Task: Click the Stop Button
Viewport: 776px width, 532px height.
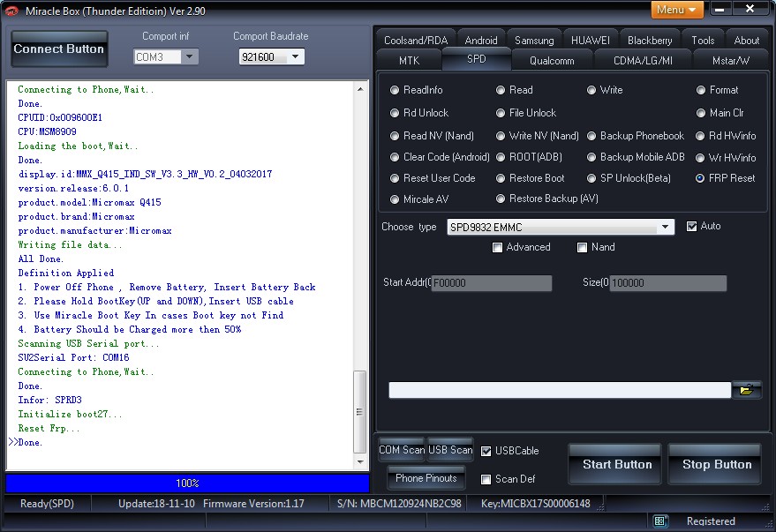Action: (x=714, y=464)
